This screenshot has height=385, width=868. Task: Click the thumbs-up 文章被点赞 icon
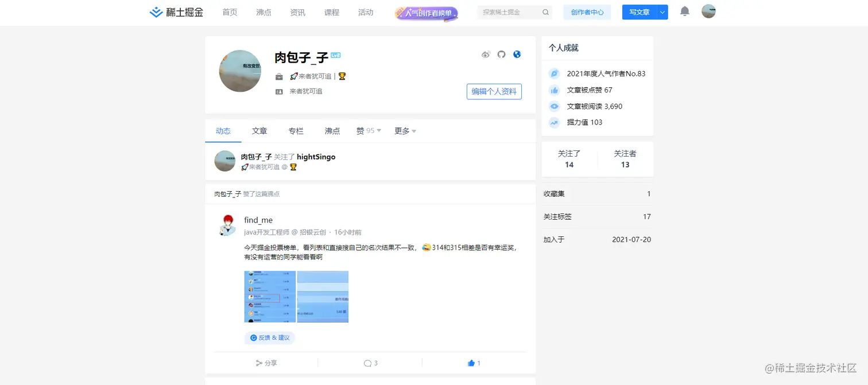coord(554,90)
